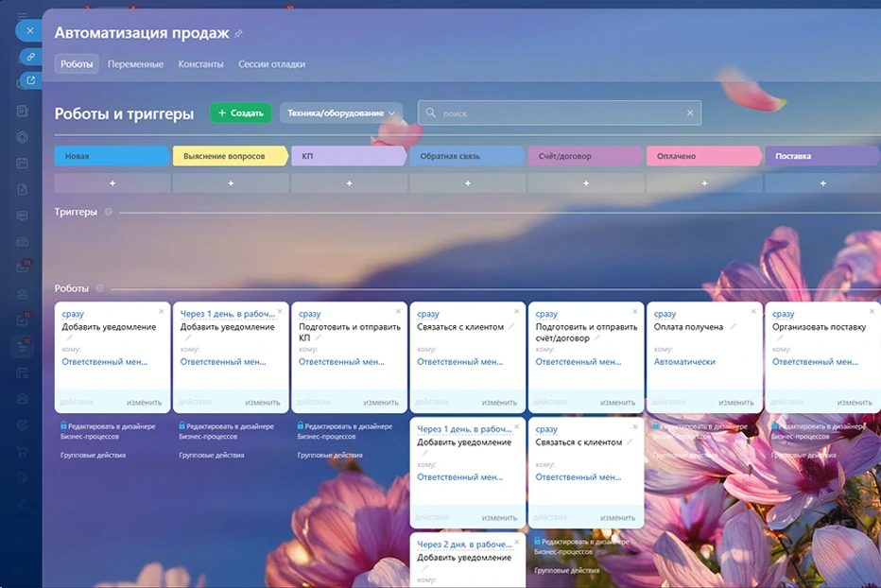This screenshot has width=881, height=588.
Task: Click the plus button under the Новая stage
Action: click(112, 183)
